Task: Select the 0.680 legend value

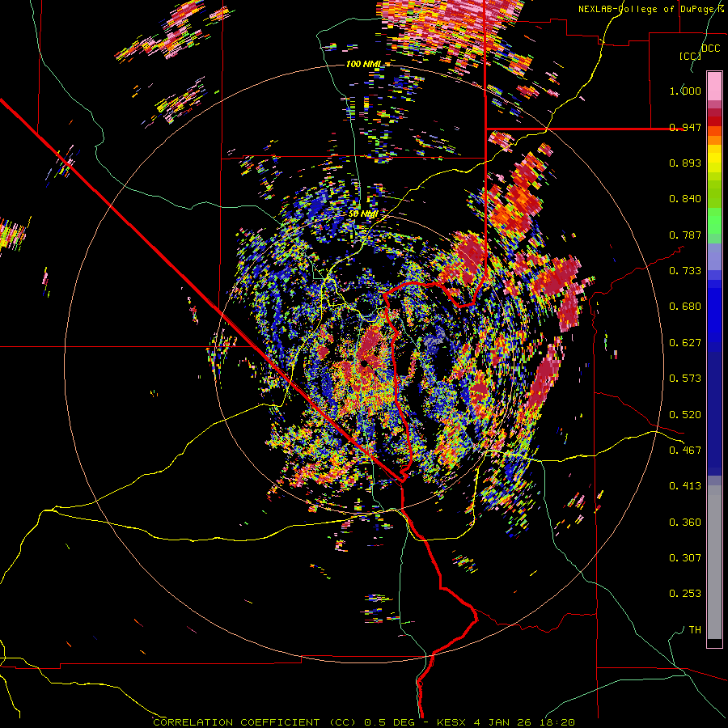Action: coord(685,307)
